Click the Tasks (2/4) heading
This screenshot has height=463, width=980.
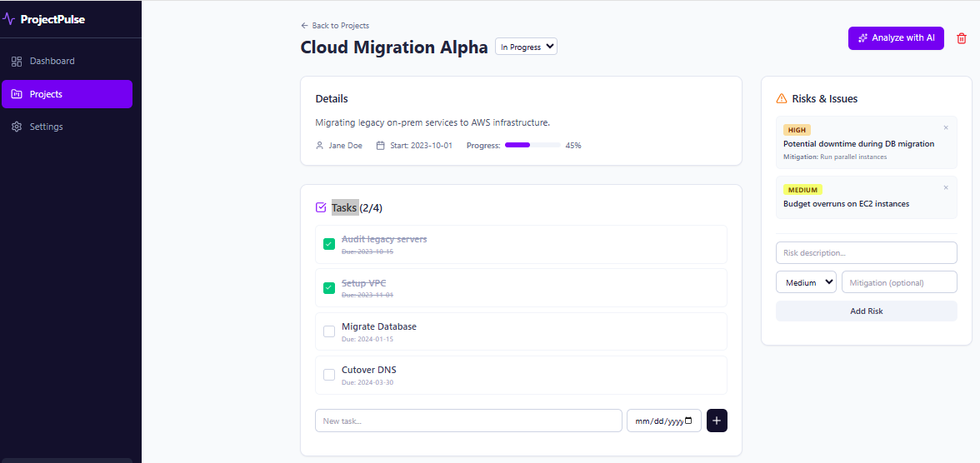tap(357, 208)
